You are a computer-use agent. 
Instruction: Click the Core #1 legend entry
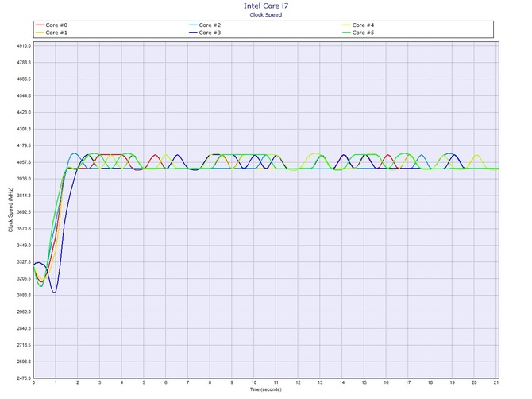tap(52, 33)
